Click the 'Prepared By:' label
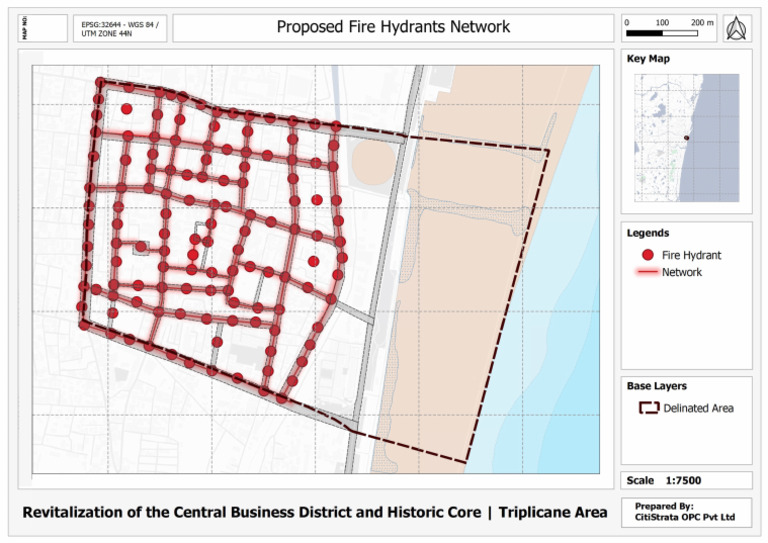Image resolution: width=768 pixels, height=543 pixels. coord(664,506)
